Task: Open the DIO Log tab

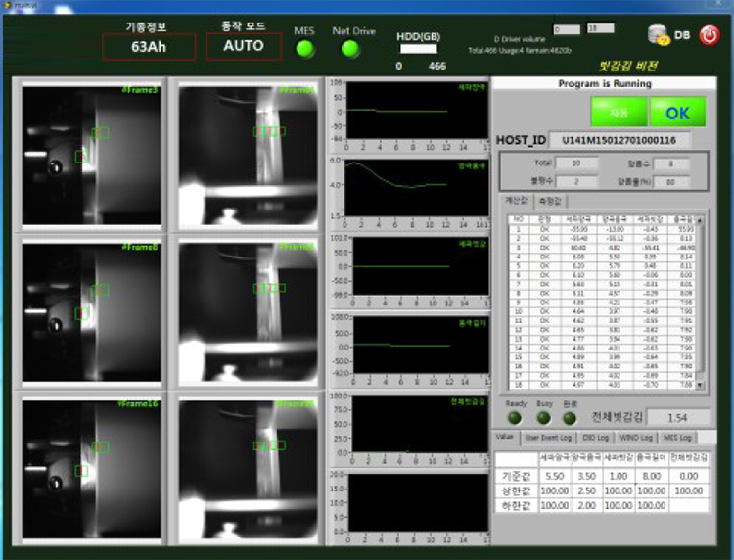Action: tap(595, 438)
